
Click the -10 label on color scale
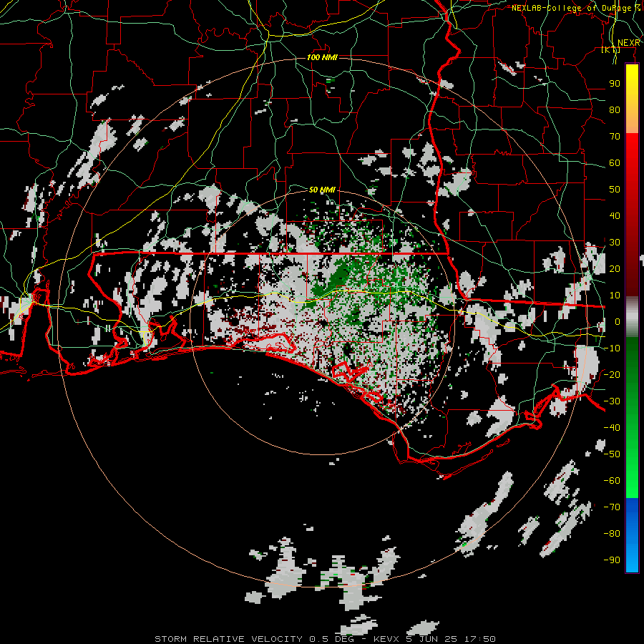[612, 348]
